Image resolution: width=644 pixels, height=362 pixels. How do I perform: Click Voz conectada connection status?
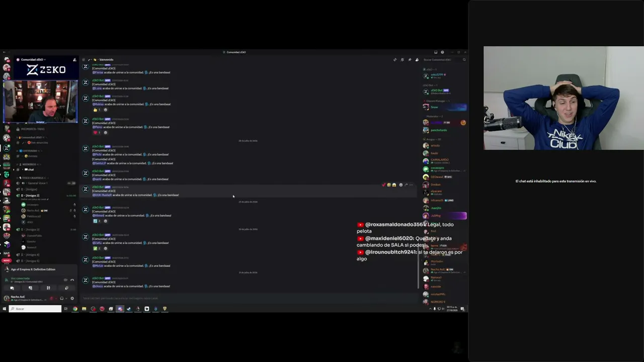[20, 279]
